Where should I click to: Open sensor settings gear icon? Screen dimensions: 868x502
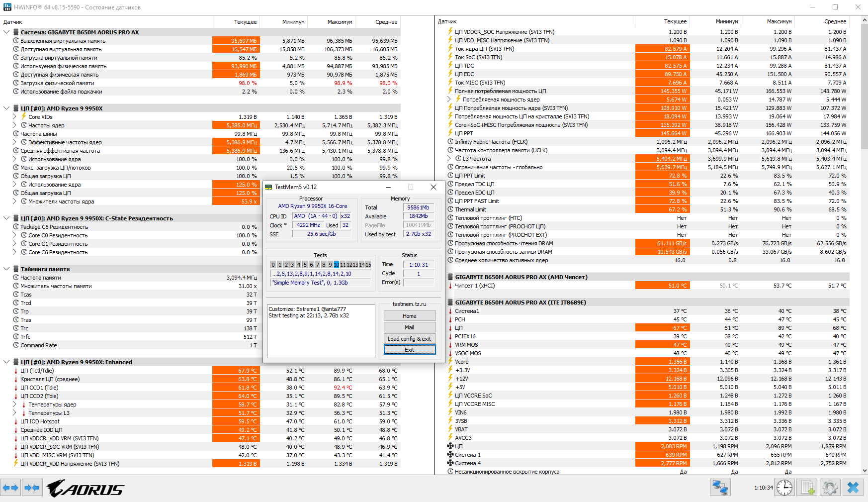point(830,488)
